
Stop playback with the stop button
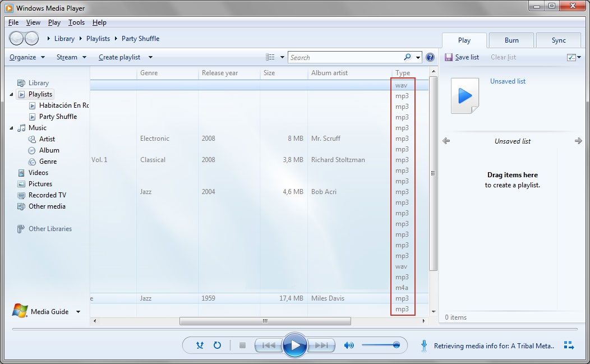pyautogui.click(x=242, y=345)
